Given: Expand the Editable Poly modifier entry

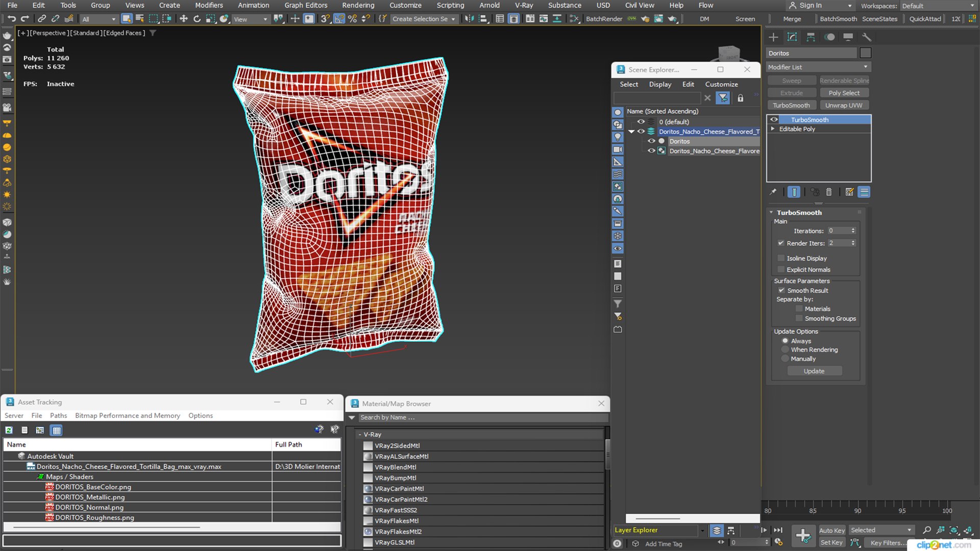Looking at the screenshot, I should (773, 129).
